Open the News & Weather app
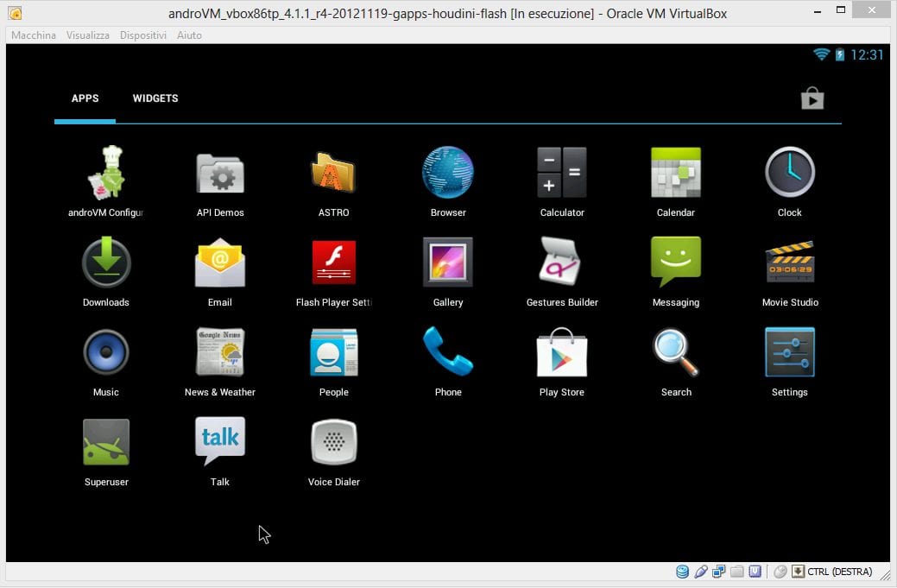Viewport: 897px width, 588px height. 219,352
